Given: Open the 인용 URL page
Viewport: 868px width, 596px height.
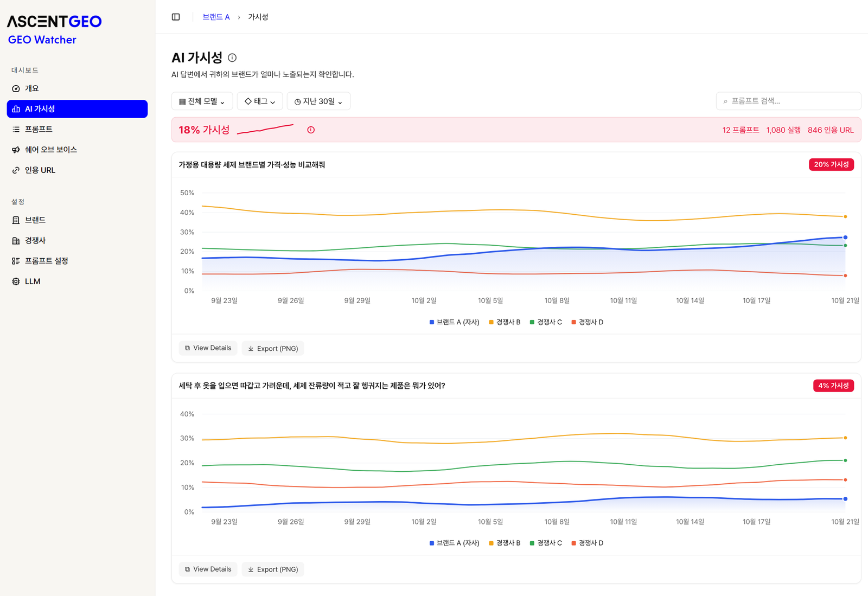Looking at the screenshot, I should point(77,170).
